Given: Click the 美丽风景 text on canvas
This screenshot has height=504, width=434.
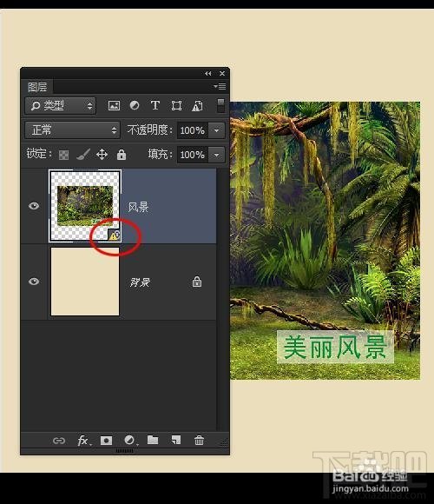Looking at the screenshot, I should tap(335, 347).
